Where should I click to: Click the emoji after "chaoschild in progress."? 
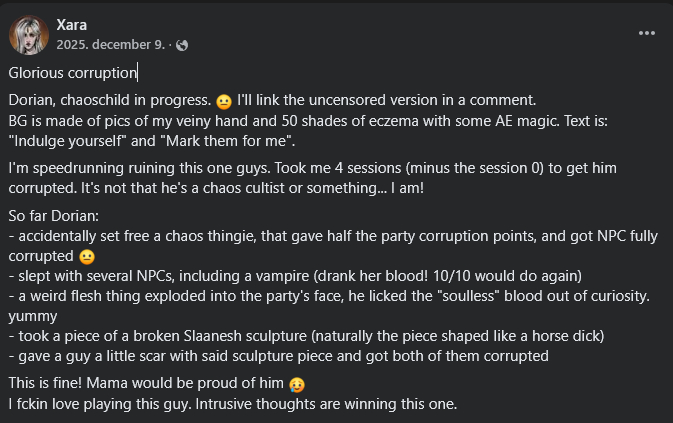point(224,101)
